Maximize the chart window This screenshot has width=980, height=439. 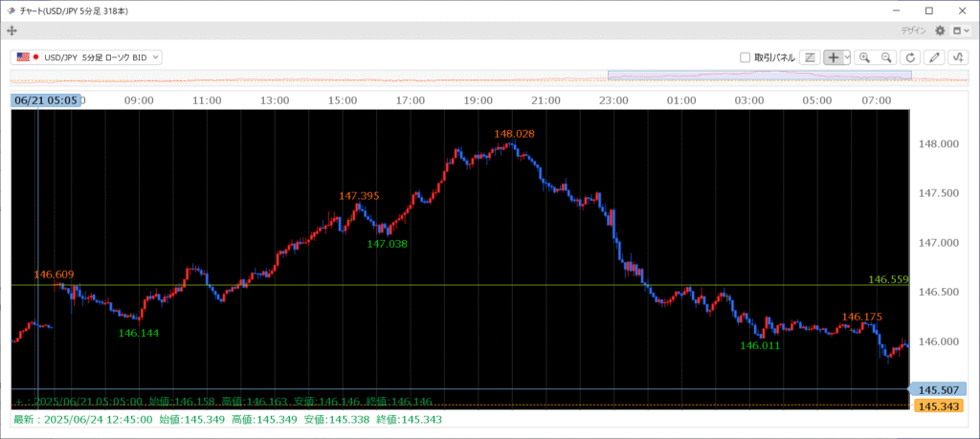click(x=928, y=11)
